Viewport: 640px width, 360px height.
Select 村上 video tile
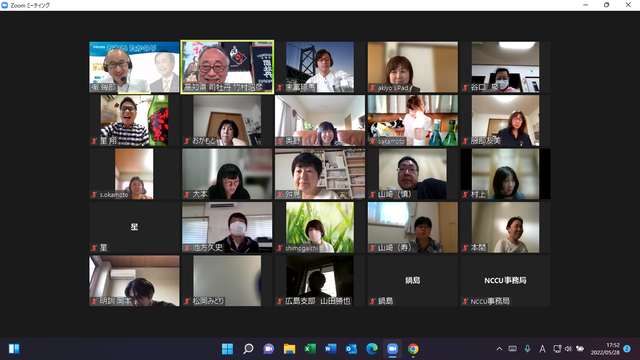[x=505, y=174]
